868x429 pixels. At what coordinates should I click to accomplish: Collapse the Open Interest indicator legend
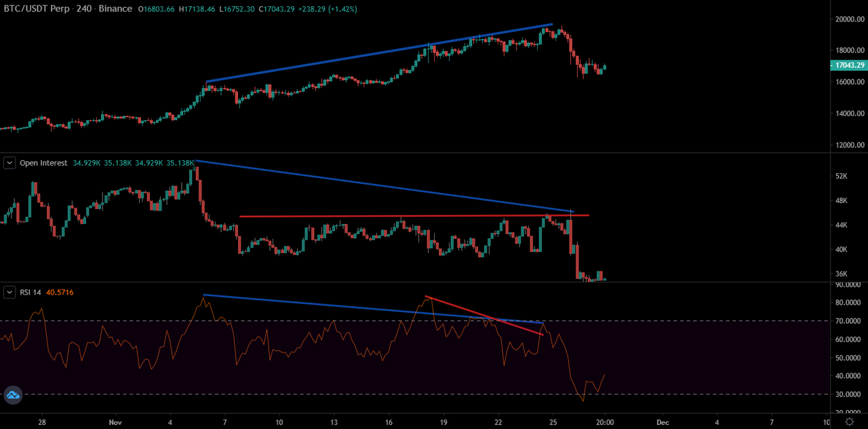[x=10, y=163]
